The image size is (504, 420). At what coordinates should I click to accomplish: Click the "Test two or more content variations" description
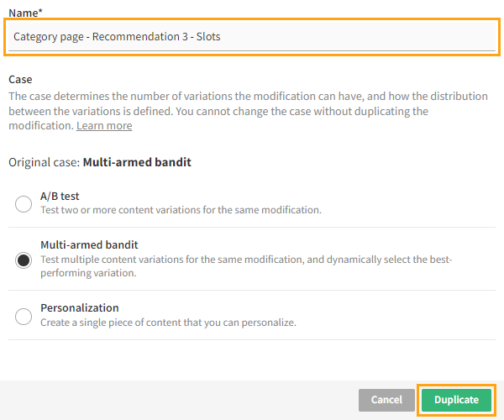point(181,210)
